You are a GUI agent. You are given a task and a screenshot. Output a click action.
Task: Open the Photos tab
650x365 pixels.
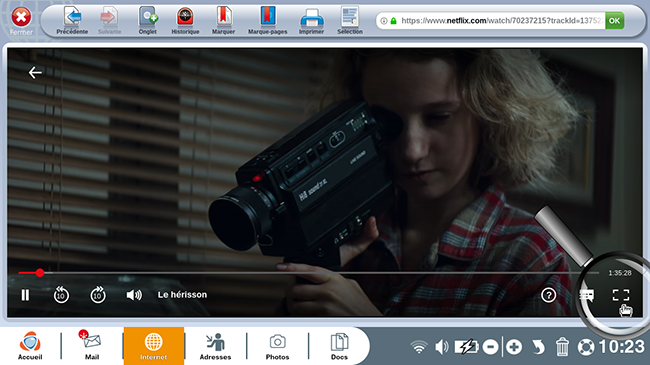(277, 346)
